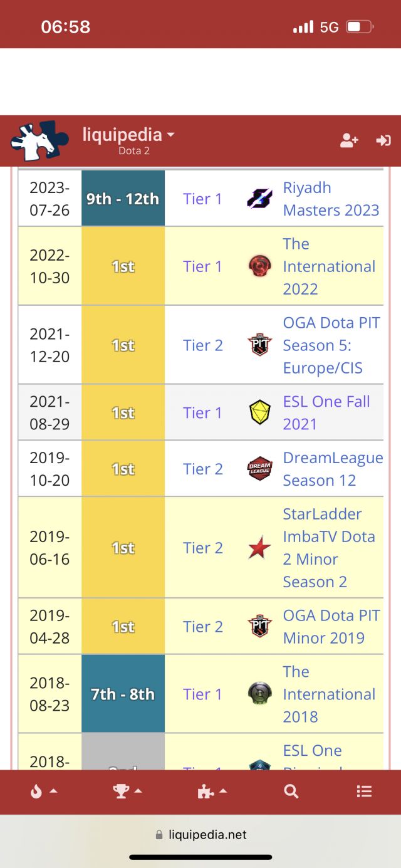Image resolution: width=401 pixels, height=868 pixels.
Task: Tap the liquipedia.net address bar
Action: coord(200,835)
